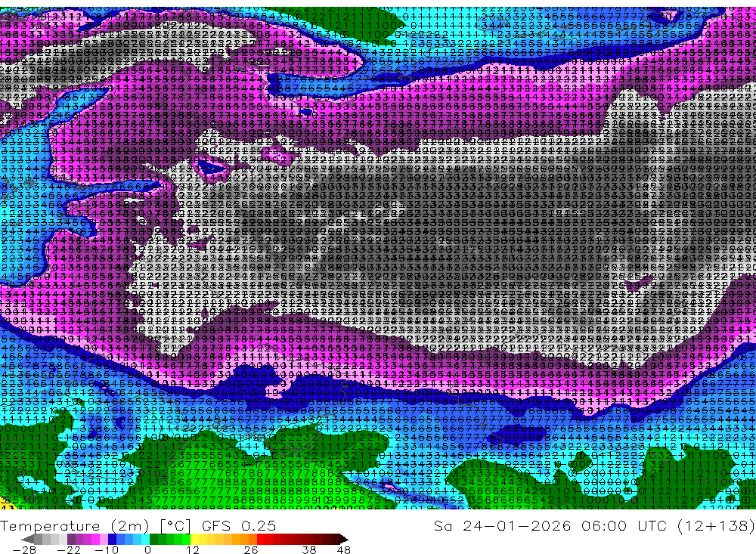This screenshot has width=756, height=554.
Task: Click the '0' legend label
Action: [x=148, y=550]
